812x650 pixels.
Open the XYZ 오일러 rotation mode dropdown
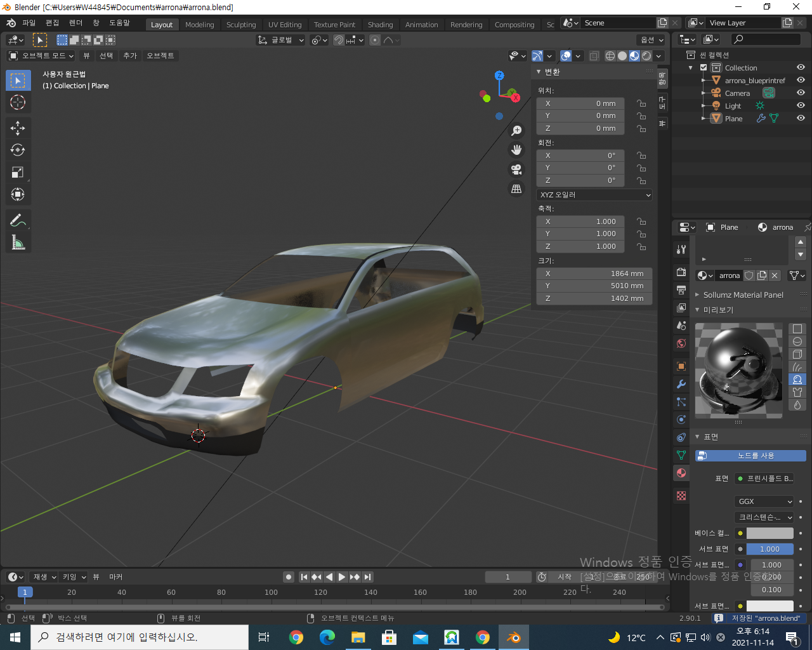(594, 195)
